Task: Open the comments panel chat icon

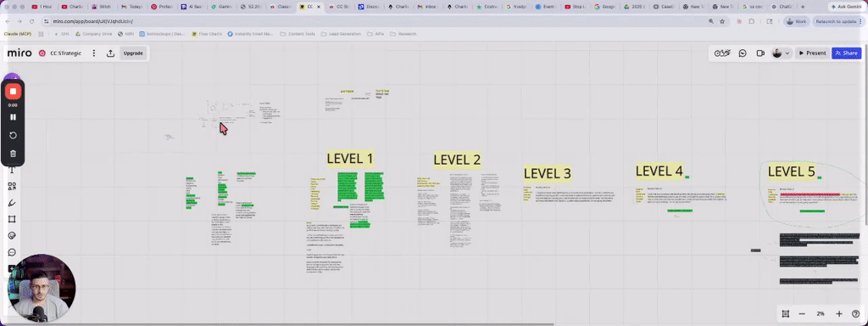Action: [x=743, y=53]
